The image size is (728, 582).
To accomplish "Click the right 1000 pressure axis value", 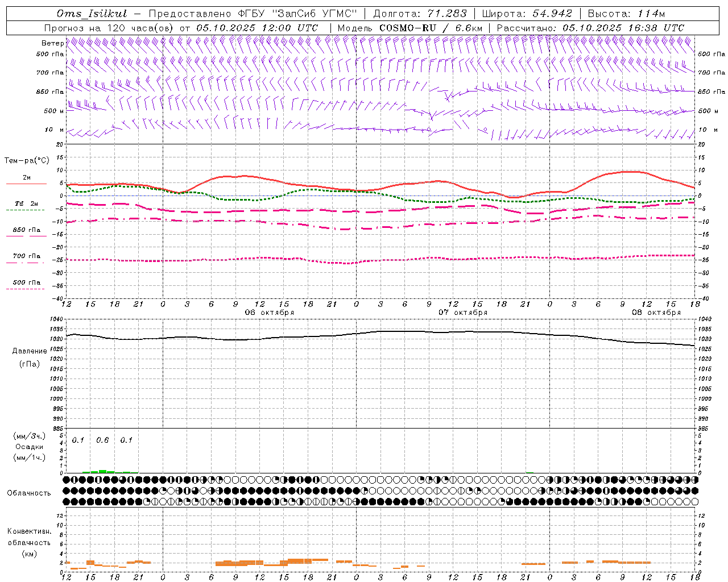I will click(x=704, y=399).
